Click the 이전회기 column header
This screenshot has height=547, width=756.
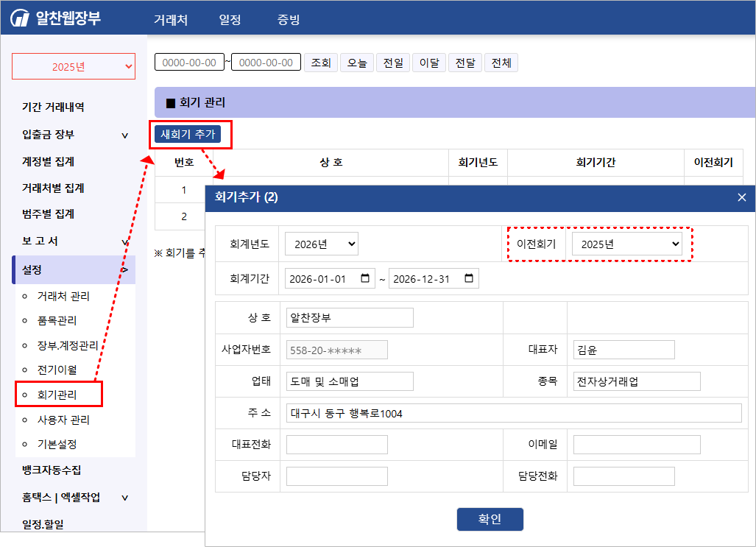tap(713, 163)
